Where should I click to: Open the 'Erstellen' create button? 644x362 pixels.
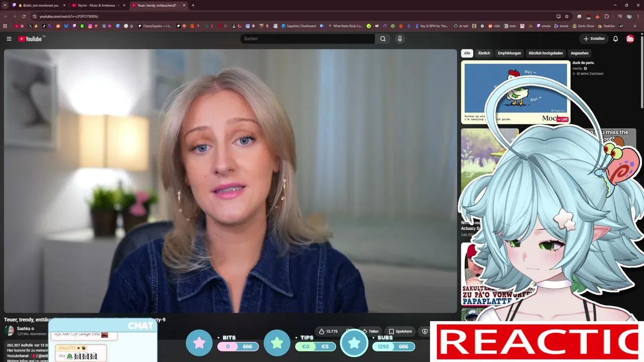coord(594,39)
